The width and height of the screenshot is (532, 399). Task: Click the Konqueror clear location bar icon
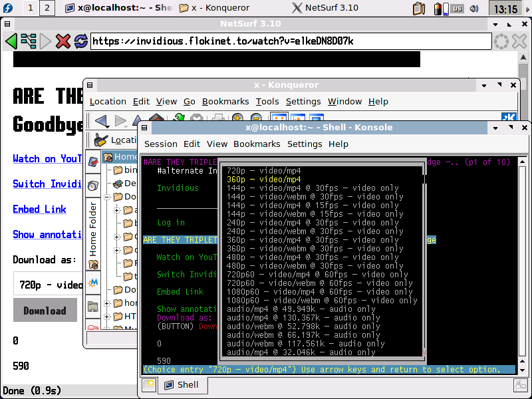100,140
